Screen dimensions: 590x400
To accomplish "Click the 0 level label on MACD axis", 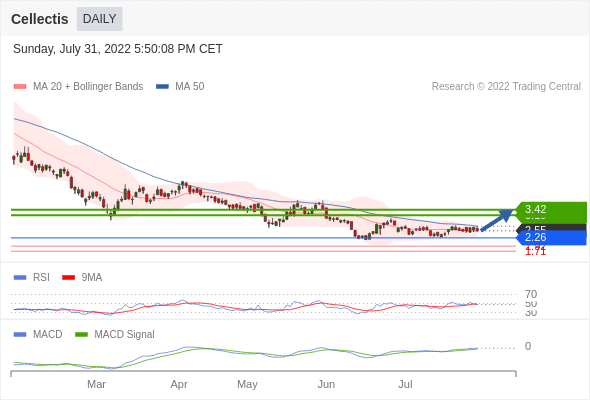I will pos(528,346).
